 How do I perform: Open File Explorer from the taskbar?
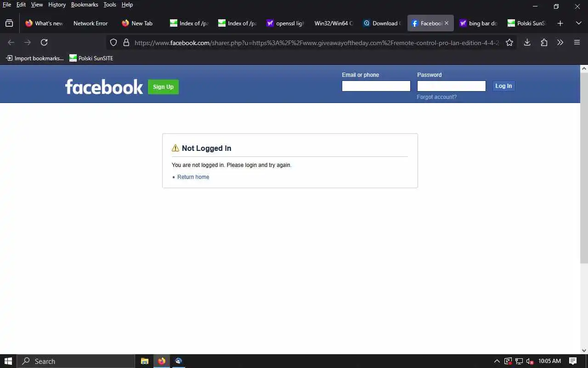coord(145,361)
